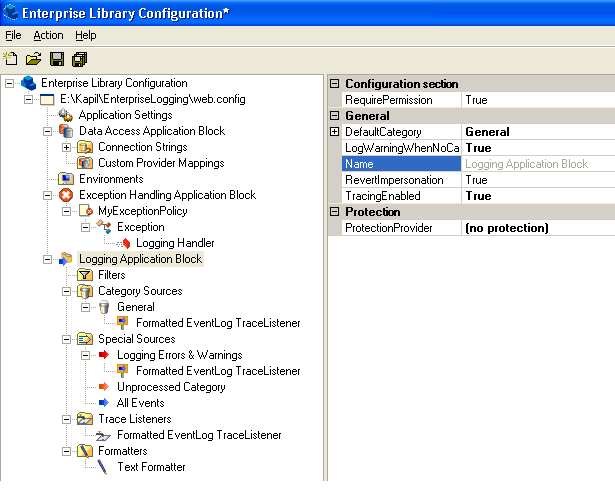This screenshot has height=490, width=615.
Task: Collapse the General property group
Action: click(334, 116)
